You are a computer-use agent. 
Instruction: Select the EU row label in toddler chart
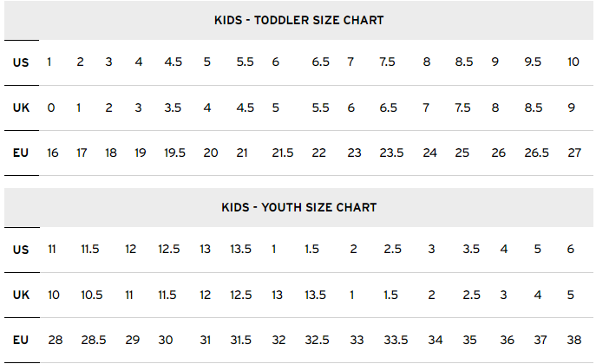coord(21,153)
